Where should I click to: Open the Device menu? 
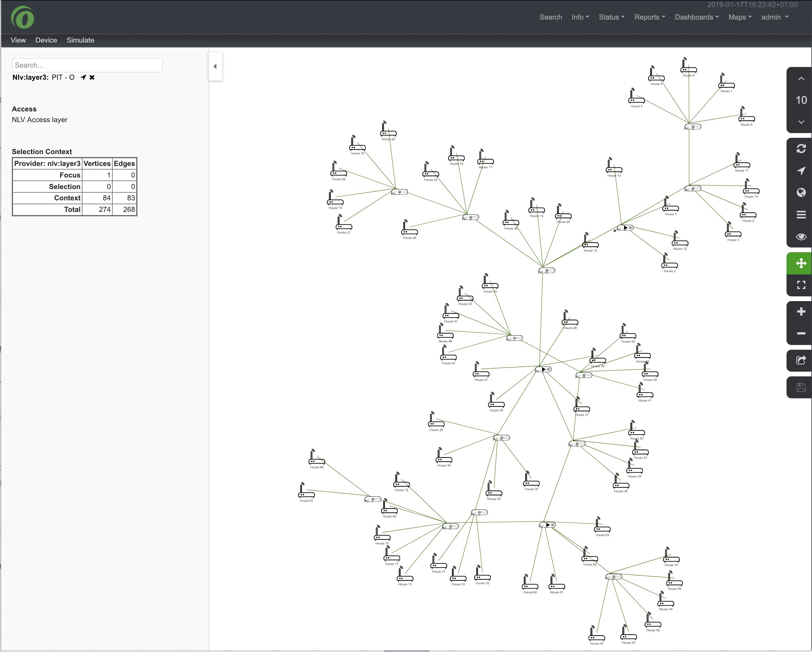click(46, 40)
